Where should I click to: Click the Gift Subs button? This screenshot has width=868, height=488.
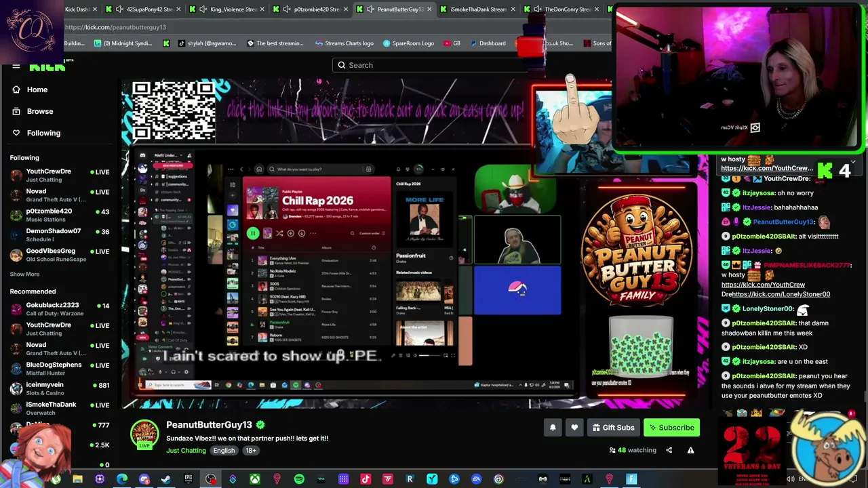click(x=613, y=428)
